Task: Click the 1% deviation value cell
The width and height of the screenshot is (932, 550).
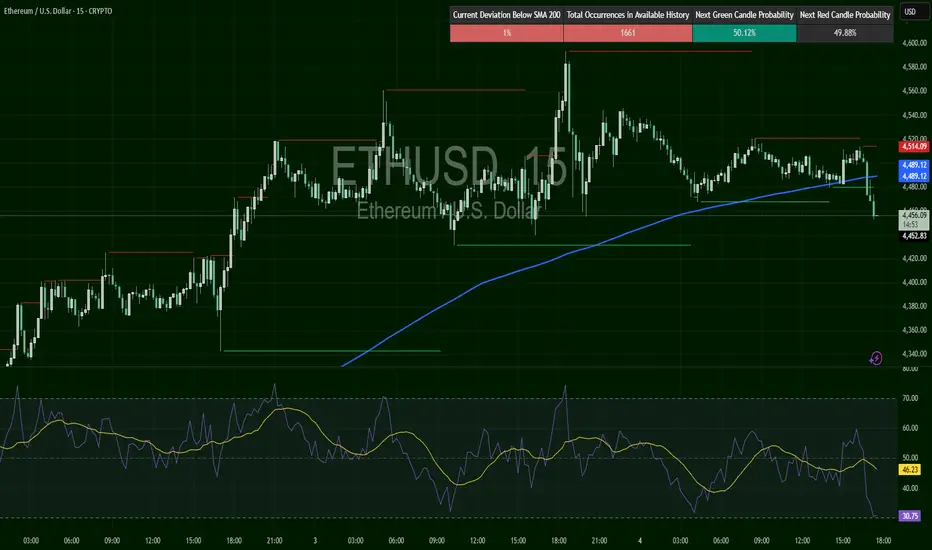Action: click(x=506, y=33)
